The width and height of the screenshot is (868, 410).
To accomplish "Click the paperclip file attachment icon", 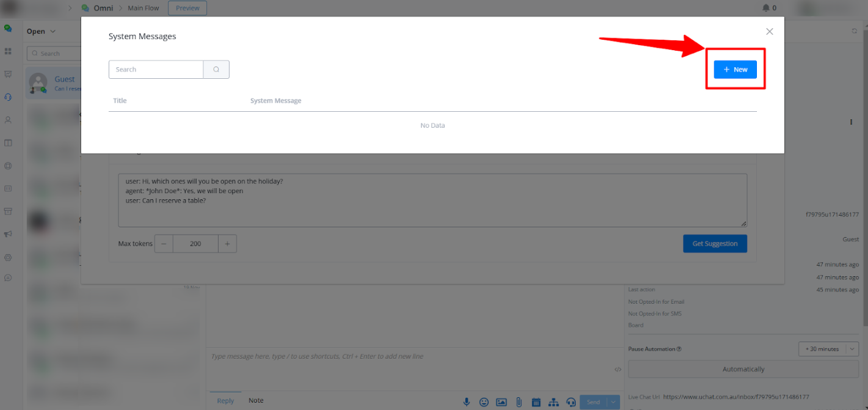I will pyautogui.click(x=519, y=402).
